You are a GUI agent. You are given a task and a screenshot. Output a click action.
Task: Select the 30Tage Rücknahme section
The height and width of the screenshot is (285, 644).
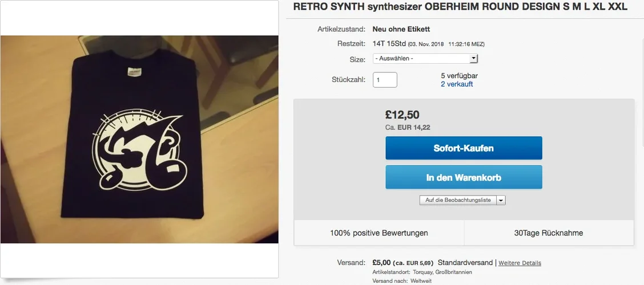coord(549,233)
